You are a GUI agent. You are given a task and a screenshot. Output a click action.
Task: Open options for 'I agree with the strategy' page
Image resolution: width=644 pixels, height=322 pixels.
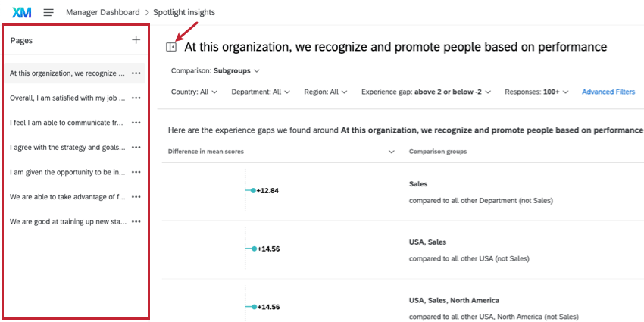136,147
